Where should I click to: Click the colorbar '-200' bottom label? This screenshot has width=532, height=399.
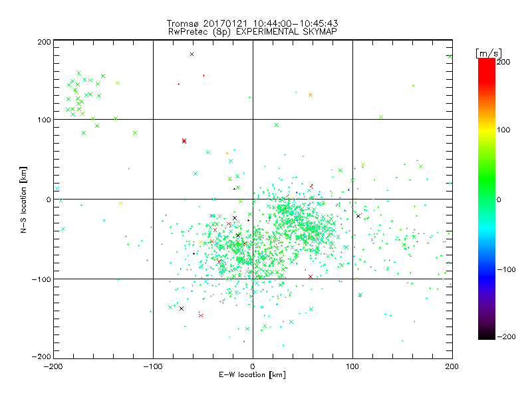click(x=506, y=336)
